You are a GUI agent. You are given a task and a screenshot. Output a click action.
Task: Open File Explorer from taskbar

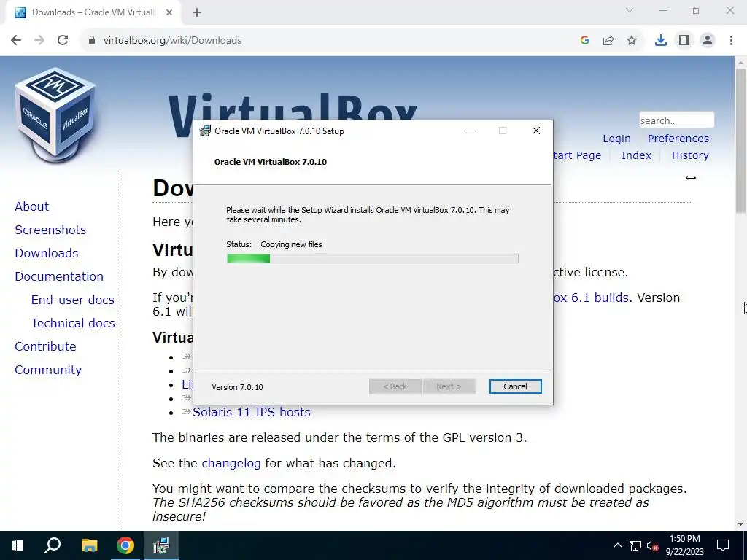(x=89, y=545)
